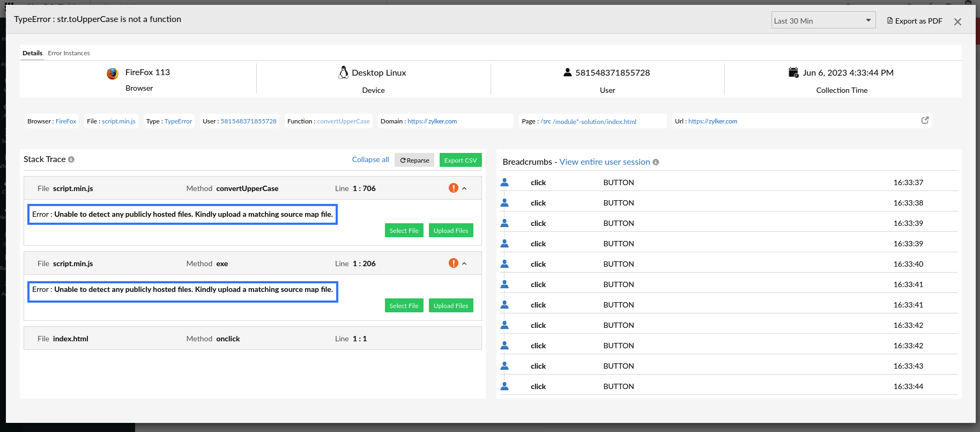Switch to the Error Instances tab
980x432 pixels.
[69, 53]
